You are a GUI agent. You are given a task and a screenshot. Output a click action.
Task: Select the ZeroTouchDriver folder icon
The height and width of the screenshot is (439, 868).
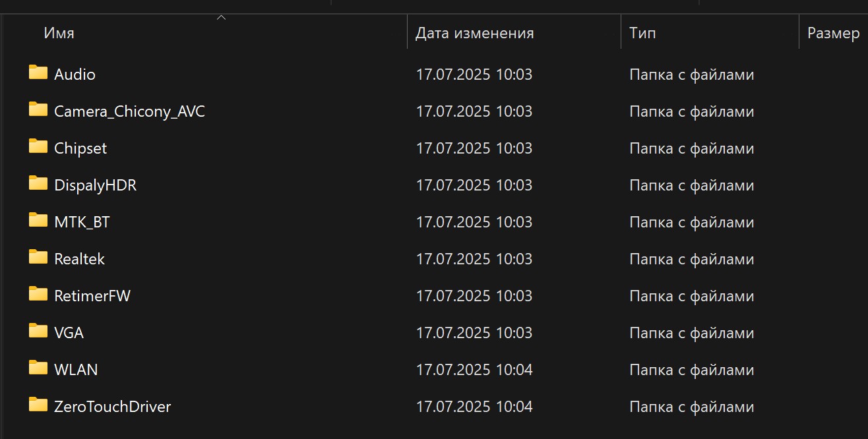38,405
